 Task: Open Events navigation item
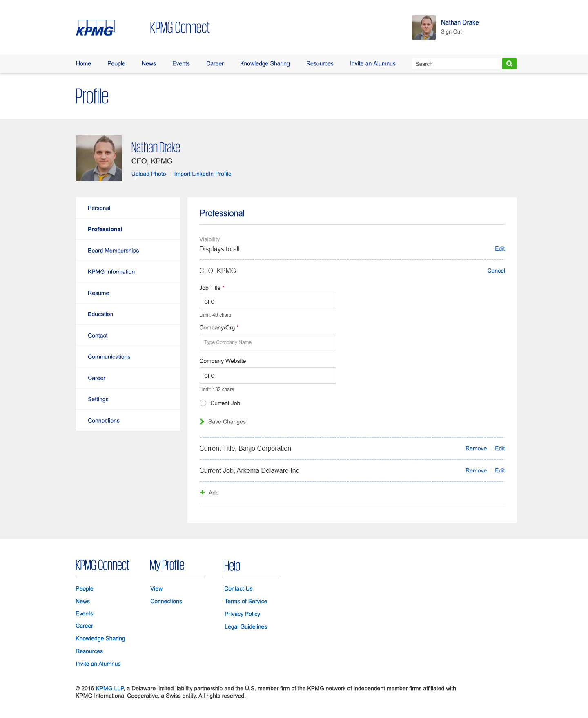[181, 64]
